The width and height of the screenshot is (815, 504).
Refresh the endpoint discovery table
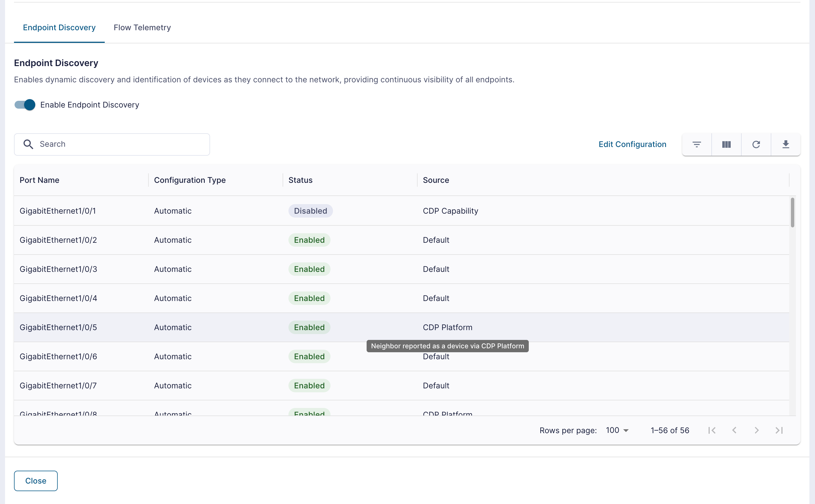point(756,144)
